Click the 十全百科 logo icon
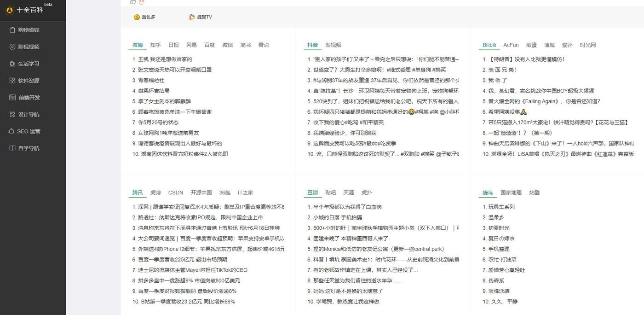The image size is (644, 315). (9, 9)
